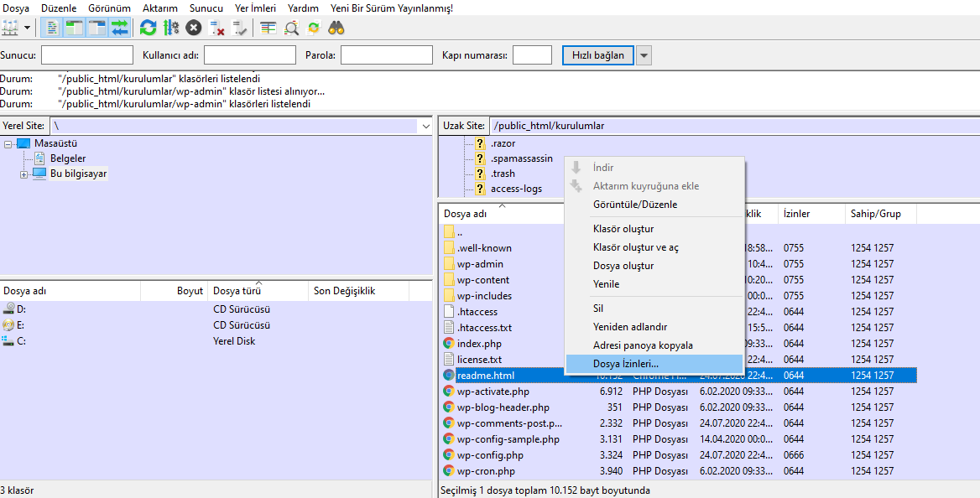Select .spamassassin in the remote tree

click(x=522, y=158)
